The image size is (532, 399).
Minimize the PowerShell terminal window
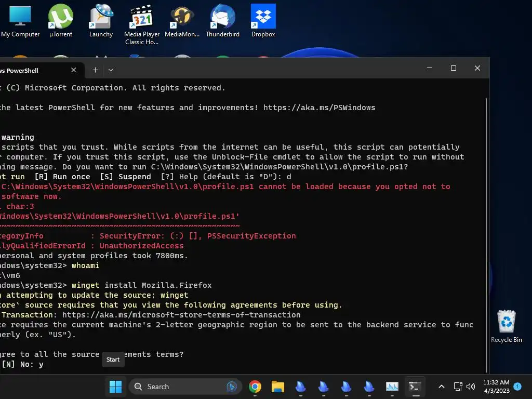(x=430, y=68)
